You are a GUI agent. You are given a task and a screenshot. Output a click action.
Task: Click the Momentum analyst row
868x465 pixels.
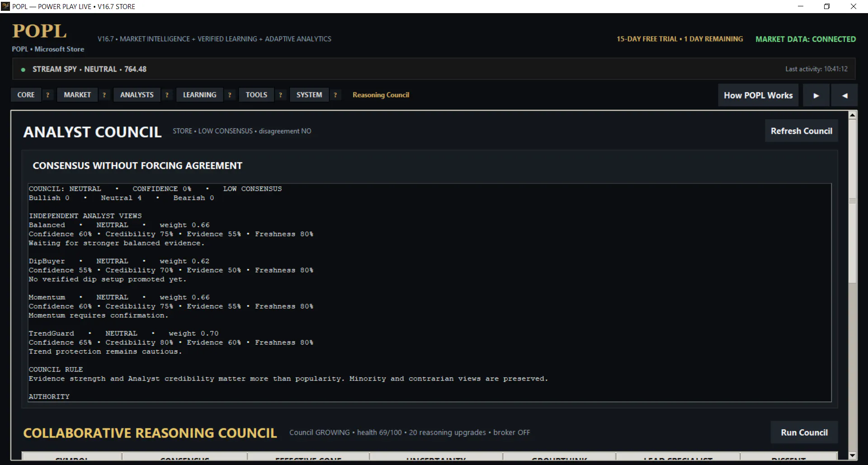click(x=171, y=306)
